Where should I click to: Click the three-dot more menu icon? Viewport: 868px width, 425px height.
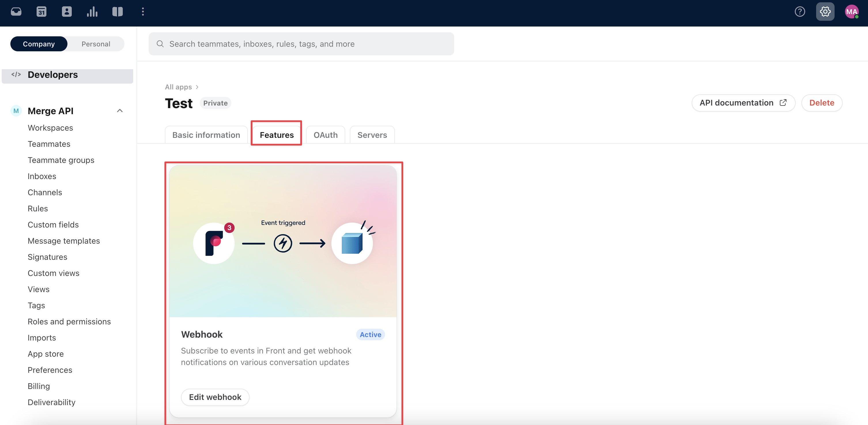click(143, 12)
